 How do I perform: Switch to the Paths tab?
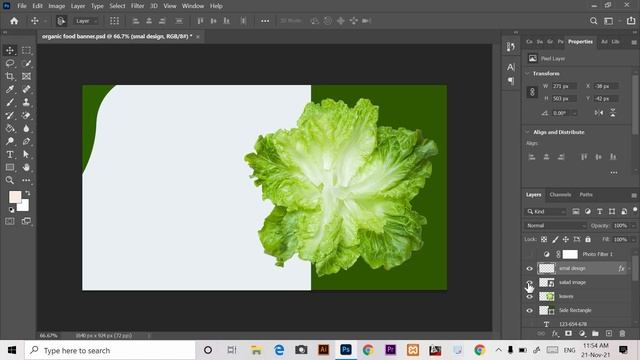pos(586,195)
